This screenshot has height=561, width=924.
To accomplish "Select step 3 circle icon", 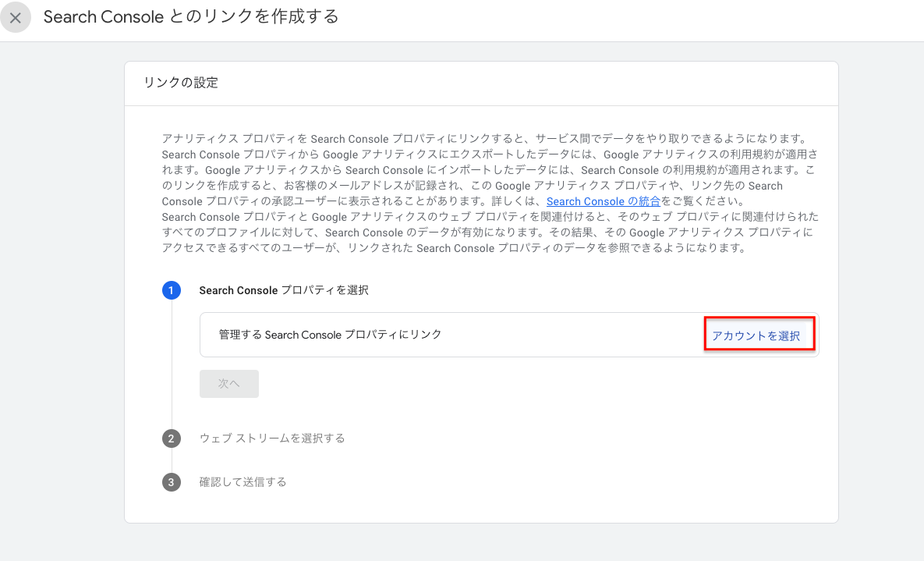I will [172, 482].
